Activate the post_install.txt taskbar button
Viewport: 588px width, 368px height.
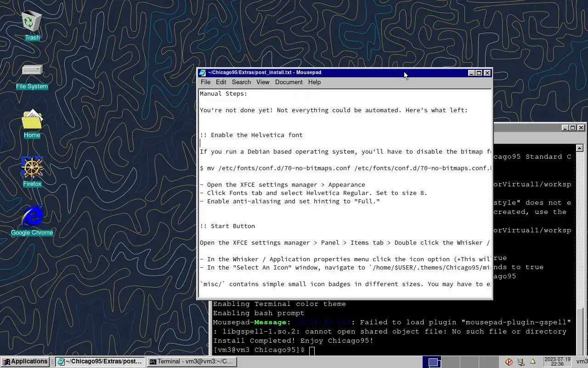click(x=100, y=362)
